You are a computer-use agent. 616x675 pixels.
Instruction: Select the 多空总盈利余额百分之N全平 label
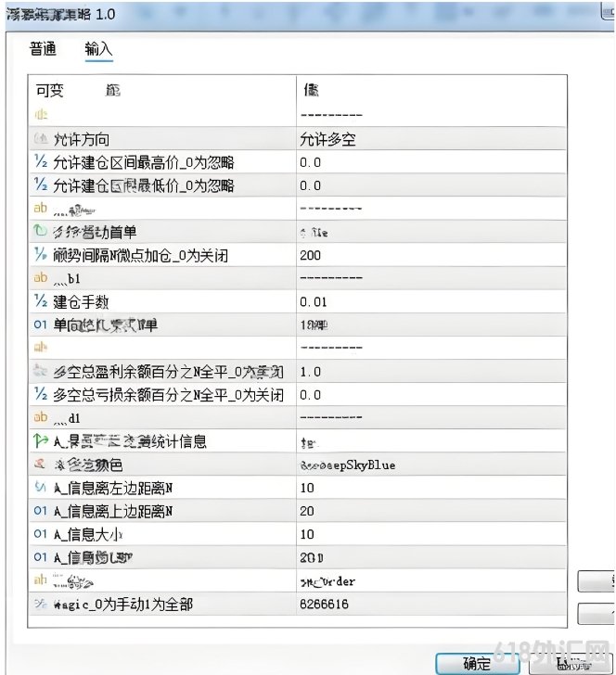(169, 372)
